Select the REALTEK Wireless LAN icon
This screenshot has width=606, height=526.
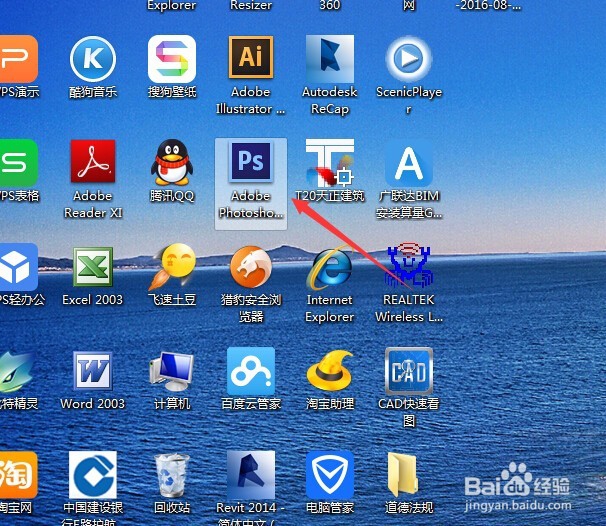409,265
